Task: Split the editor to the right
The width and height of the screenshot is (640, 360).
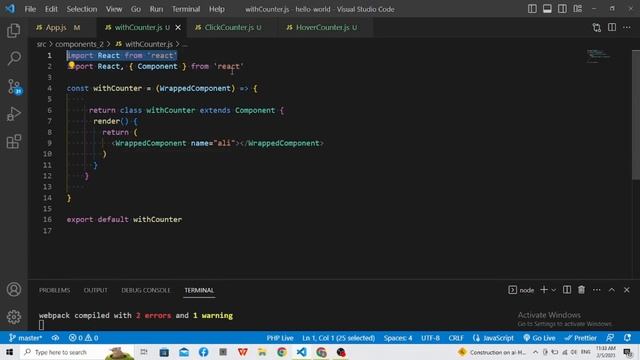Action: click(x=612, y=27)
